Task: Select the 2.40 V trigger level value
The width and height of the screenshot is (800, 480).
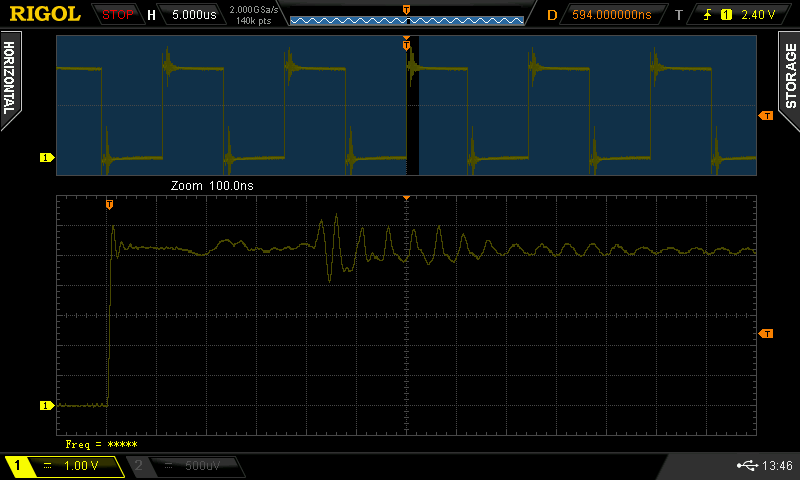Action: (x=758, y=15)
